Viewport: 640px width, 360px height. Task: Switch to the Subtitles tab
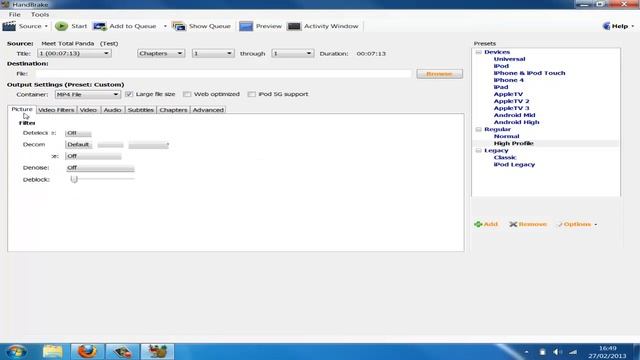140,110
